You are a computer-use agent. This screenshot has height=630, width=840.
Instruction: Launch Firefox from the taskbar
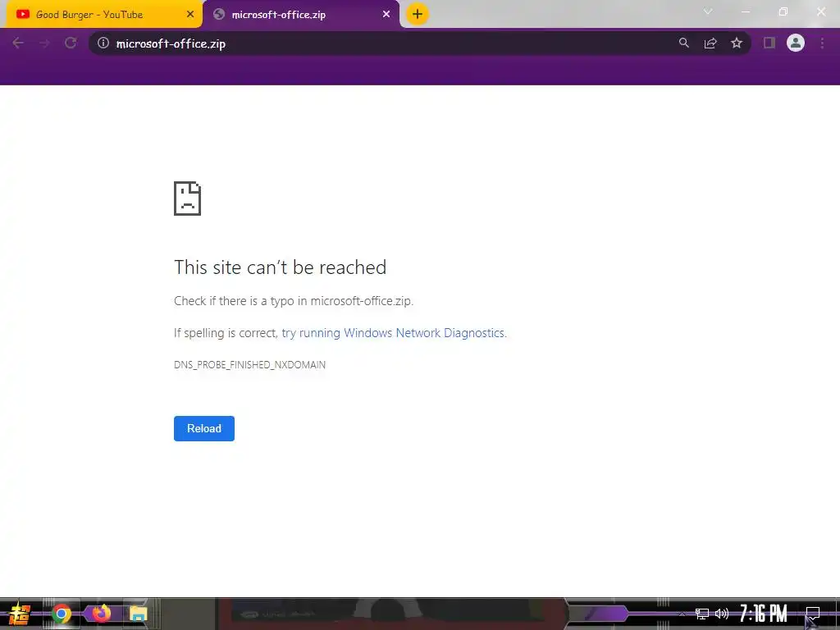point(101,614)
